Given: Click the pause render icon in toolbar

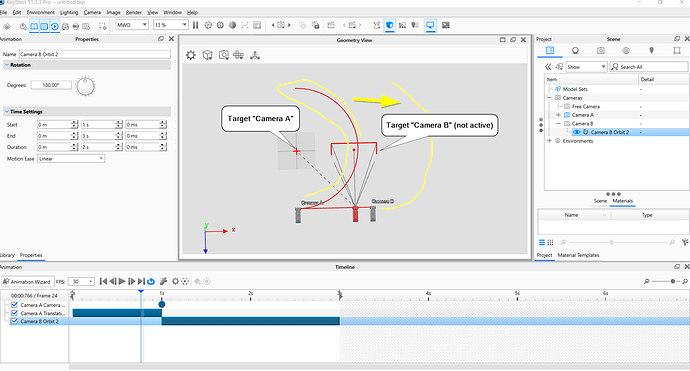Looking at the screenshot, I should tap(195, 25).
